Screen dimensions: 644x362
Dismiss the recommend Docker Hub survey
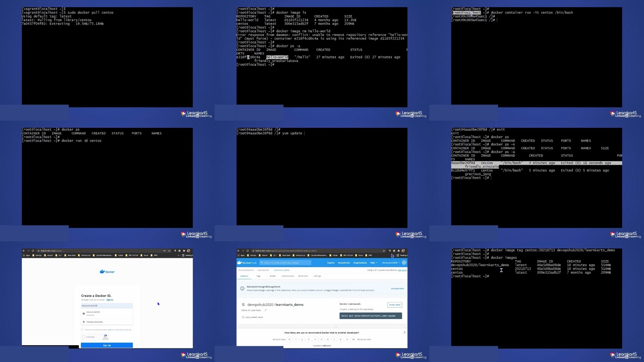point(405,332)
